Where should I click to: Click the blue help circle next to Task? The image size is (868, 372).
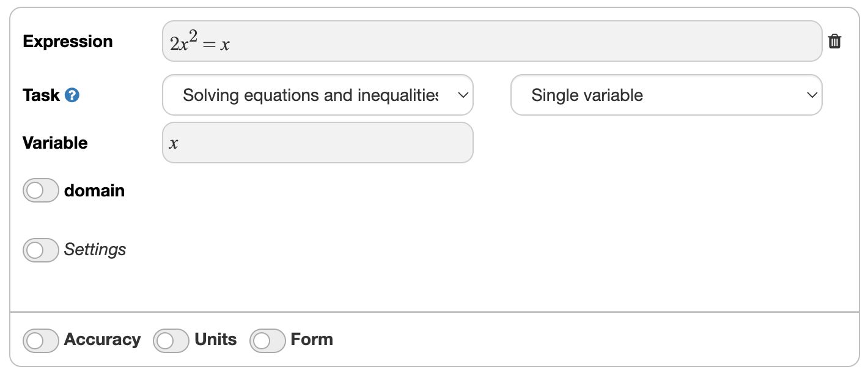(x=72, y=95)
